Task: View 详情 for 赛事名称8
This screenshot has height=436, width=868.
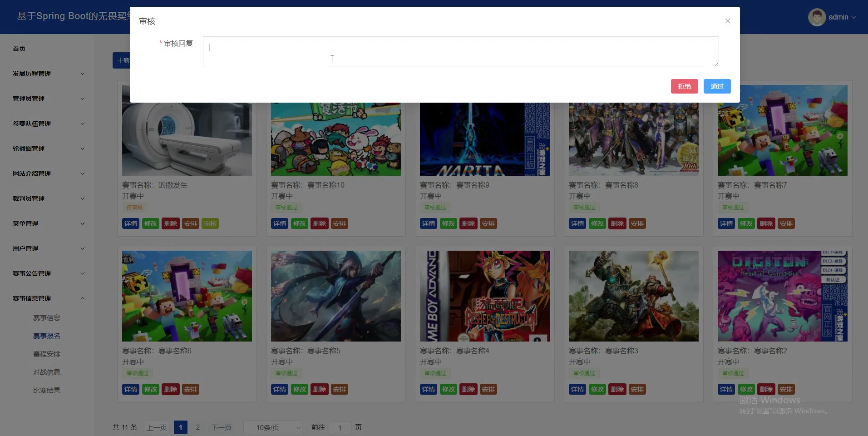Action: (x=577, y=223)
